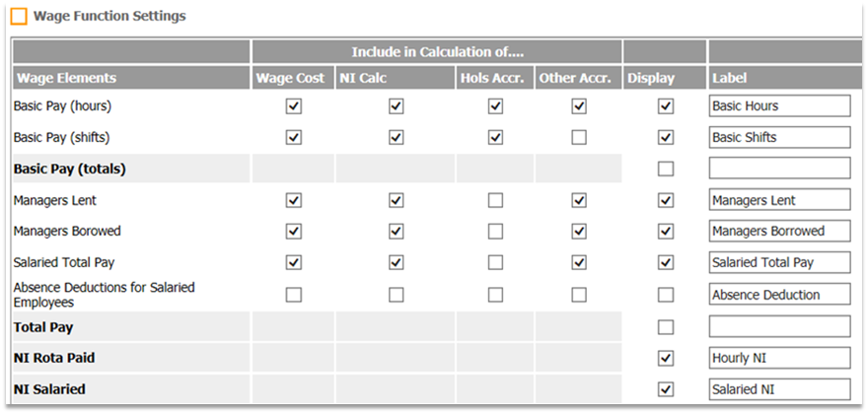Screen dimensions: 868x414
Task: Uncheck Display for NI Rota Paid
Action: (x=666, y=358)
